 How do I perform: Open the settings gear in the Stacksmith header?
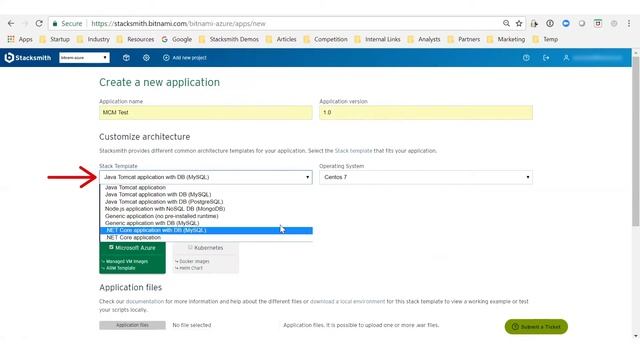146,58
